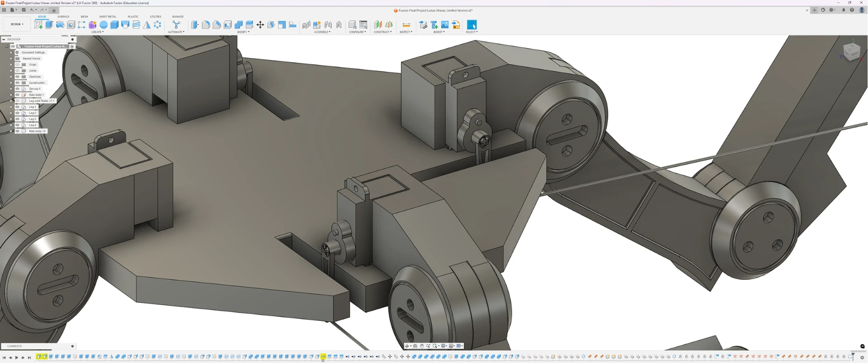
Task: Open the Assemble dropdown menu
Action: click(x=322, y=32)
